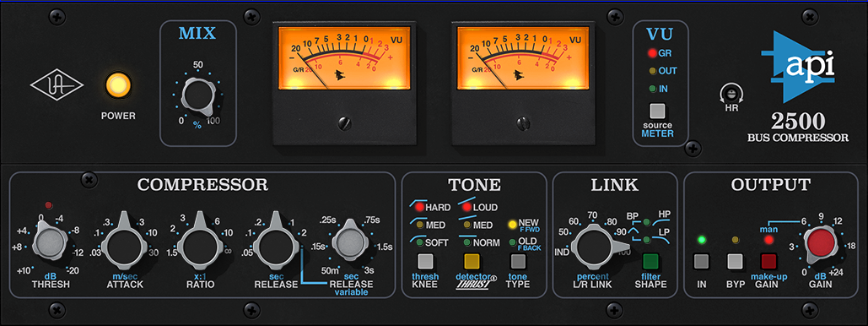Viewport: 868px width, 326px height.
Task: Click the red make-up GAIN button
Action: click(769, 261)
